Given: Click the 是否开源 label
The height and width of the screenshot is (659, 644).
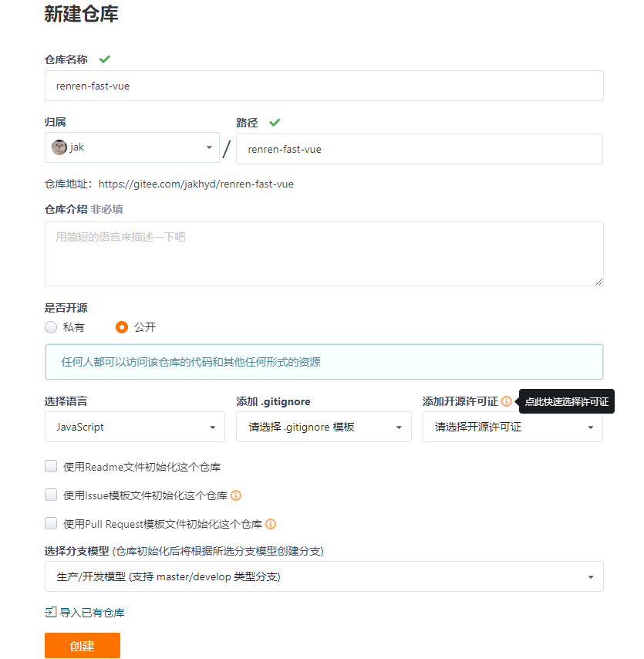Looking at the screenshot, I should pos(66,308).
